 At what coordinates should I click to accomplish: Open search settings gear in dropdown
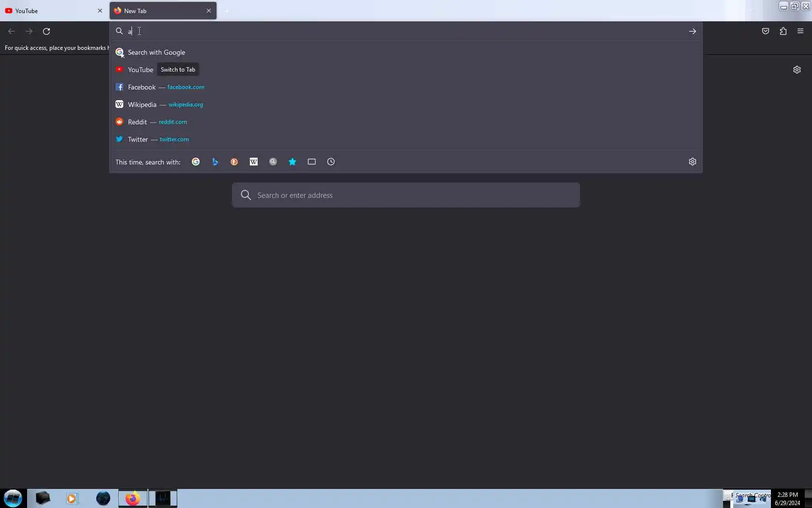point(693,162)
